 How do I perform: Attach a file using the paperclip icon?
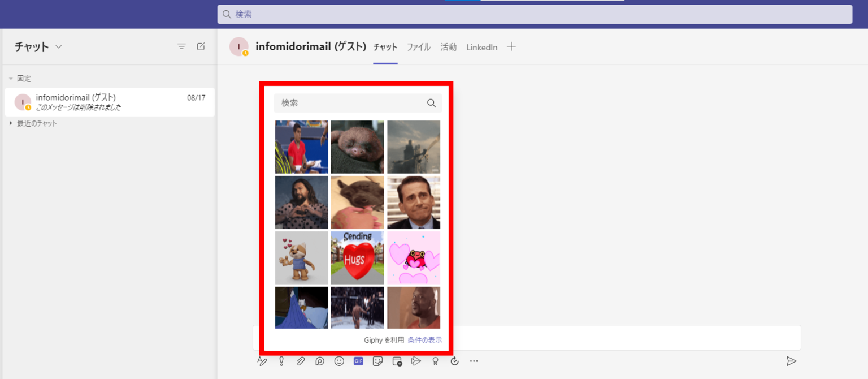click(301, 361)
